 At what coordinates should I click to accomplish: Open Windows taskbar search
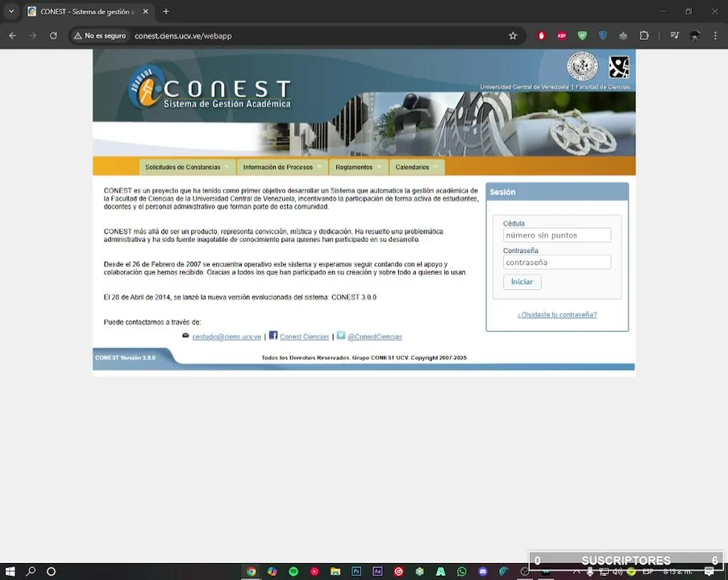coord(31,572)
